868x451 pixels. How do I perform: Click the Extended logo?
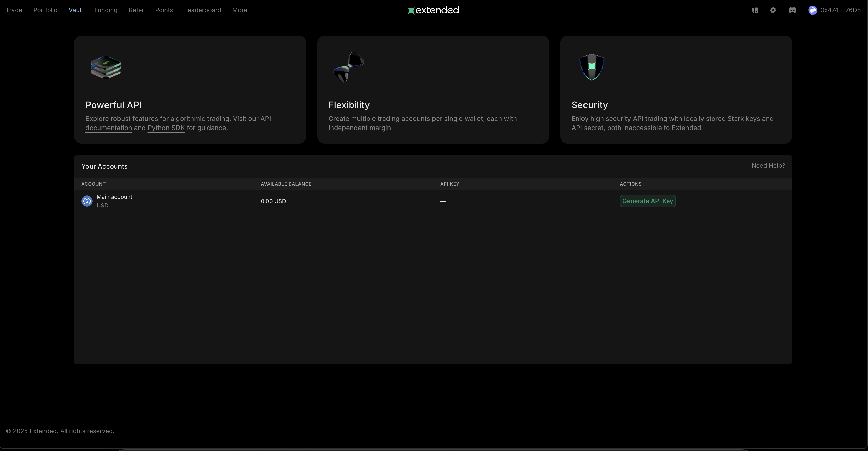433,10
